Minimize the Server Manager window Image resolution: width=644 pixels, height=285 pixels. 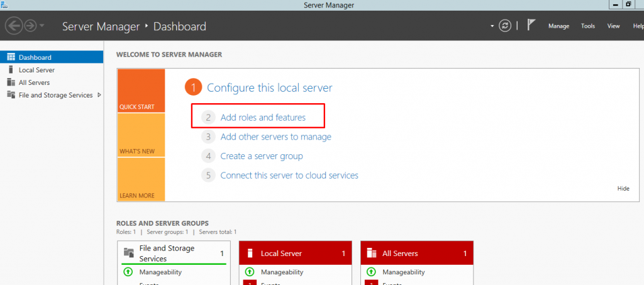(x=615, y=4)
